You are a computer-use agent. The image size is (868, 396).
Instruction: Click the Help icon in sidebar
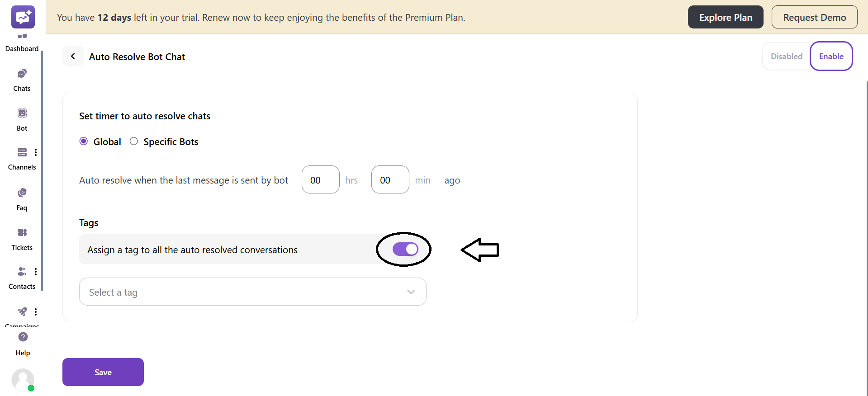(x=22, y=337)
